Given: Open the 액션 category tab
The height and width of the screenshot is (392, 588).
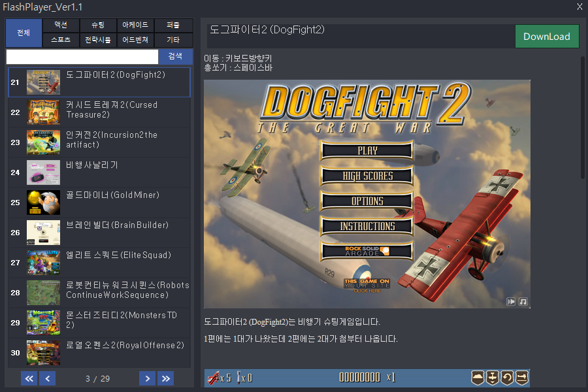Looking at the screenshot, I should pos(61,25).
